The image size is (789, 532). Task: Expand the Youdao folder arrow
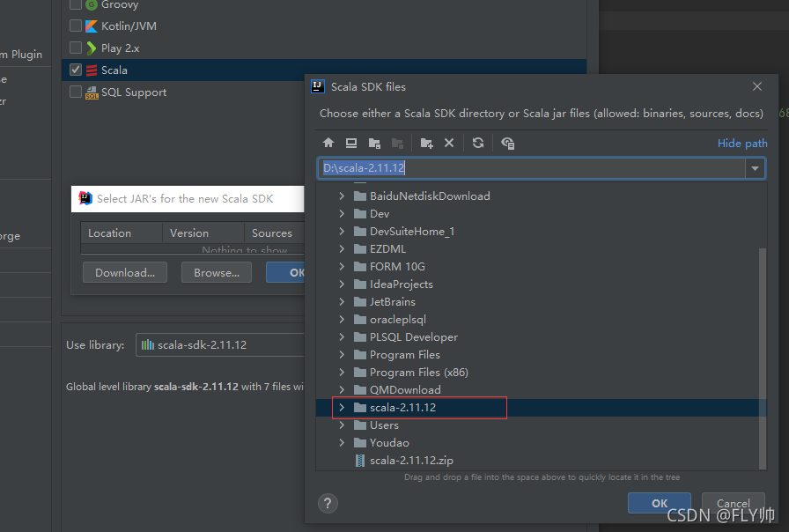tap(342, 443)
